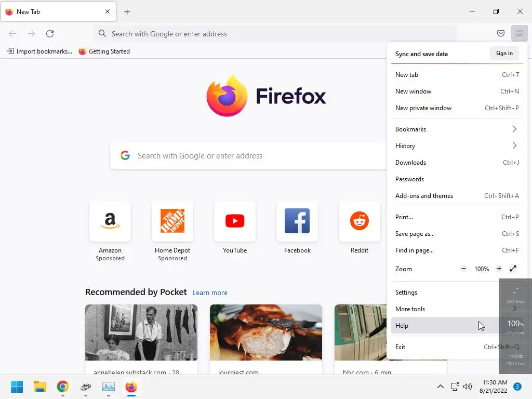Viewport: 532px width, 399px height.
Task: Choose Save page as…
Action: click(x=457, y=234)
